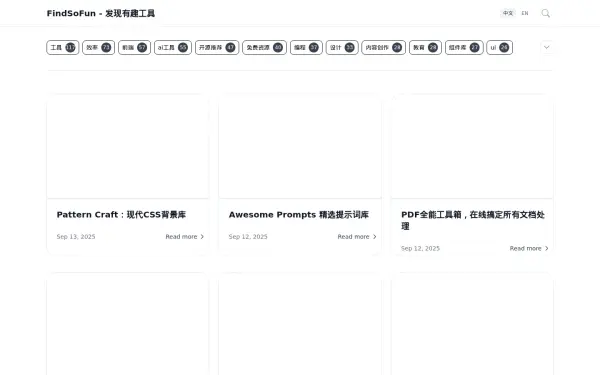
Task: Open the Pattern Craft 现代CSS背景库 article title
Action: pyautogui.click(x=121, y=215)
